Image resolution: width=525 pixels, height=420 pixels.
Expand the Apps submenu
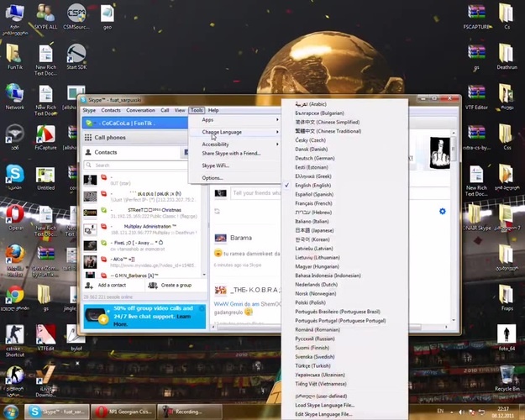[234, 119]
